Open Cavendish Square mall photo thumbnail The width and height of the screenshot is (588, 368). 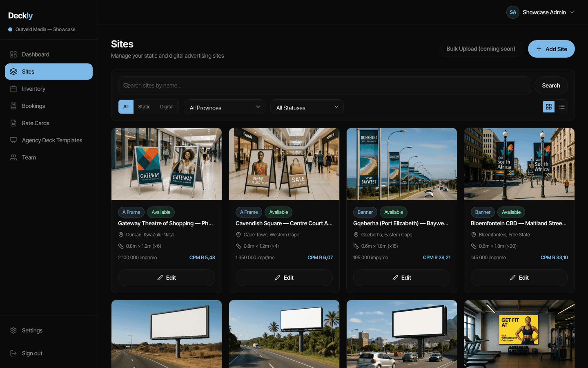pos(284,164)
